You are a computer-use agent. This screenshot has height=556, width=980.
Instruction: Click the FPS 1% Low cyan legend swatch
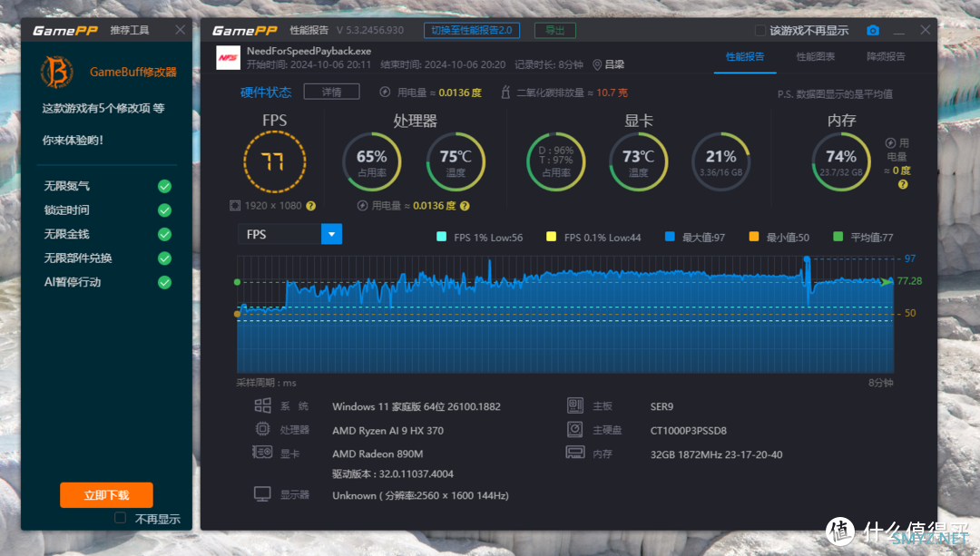point(441,236)
